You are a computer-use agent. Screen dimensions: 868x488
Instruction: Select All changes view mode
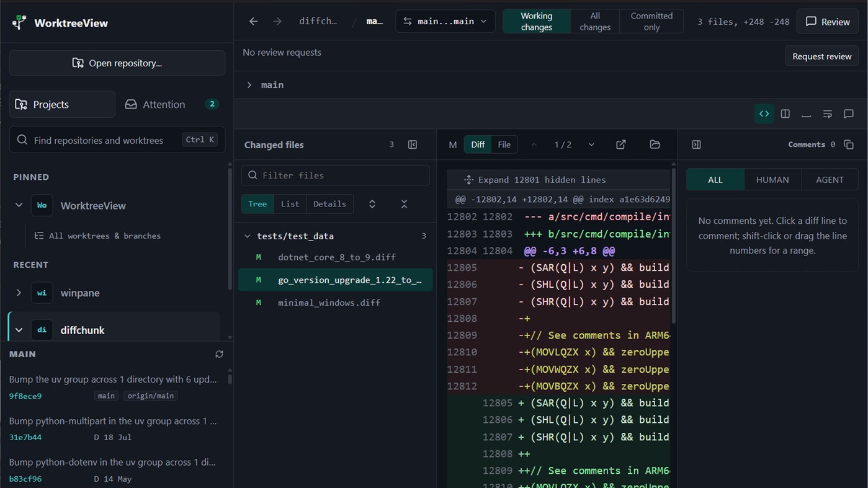tap(595, 21)
